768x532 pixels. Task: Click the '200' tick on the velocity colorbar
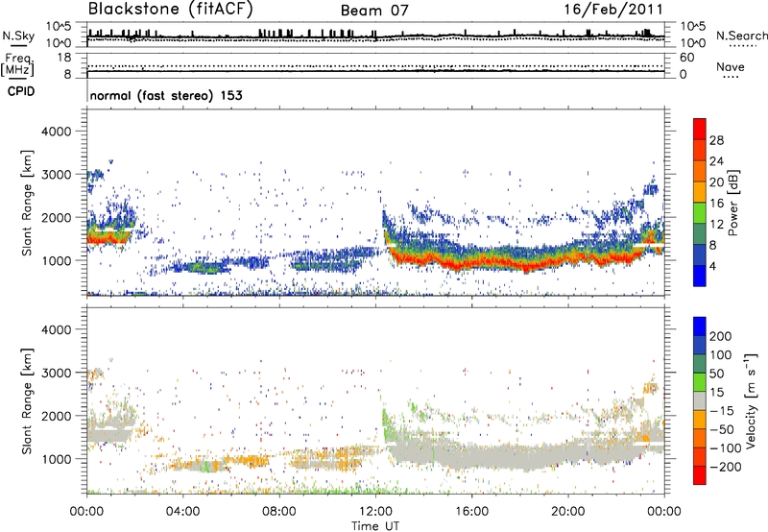click(721, 336)
